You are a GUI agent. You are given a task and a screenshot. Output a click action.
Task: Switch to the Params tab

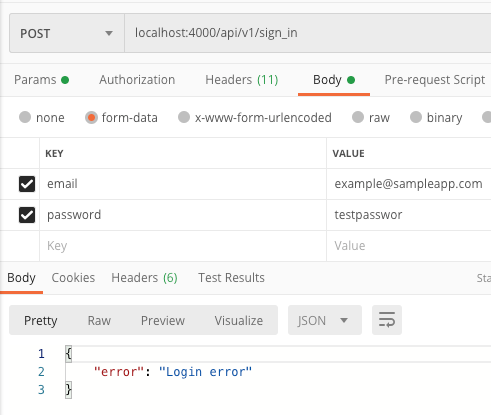[41, 80]
